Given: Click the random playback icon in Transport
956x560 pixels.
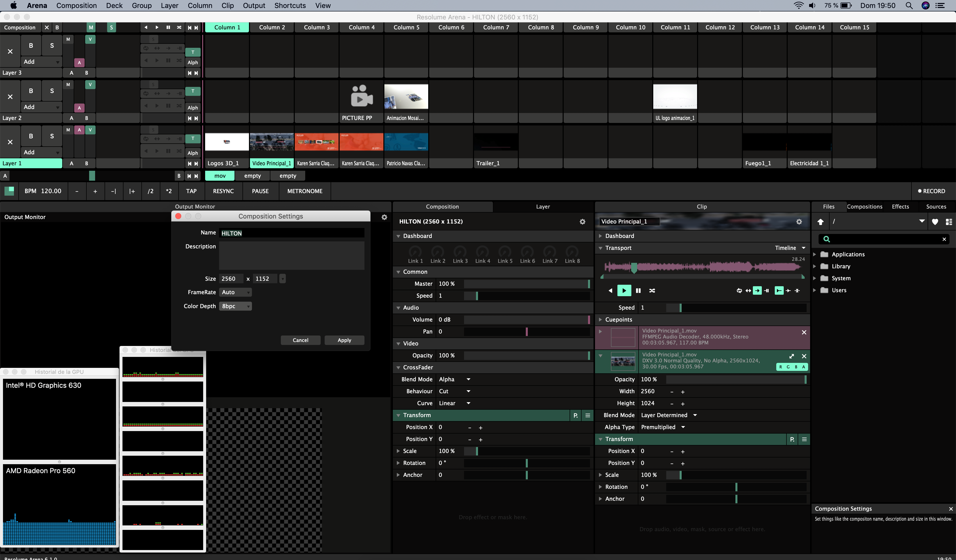Looking at the screenshot, I should click(x=652, y=290).
